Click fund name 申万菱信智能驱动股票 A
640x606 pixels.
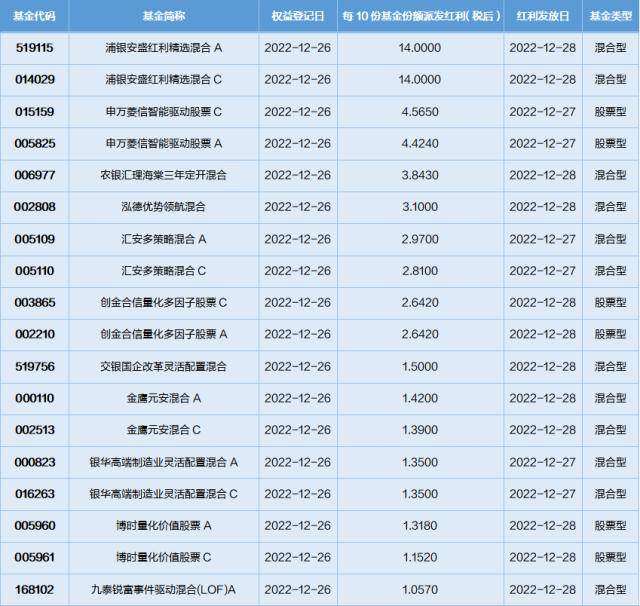coord(164,143)
